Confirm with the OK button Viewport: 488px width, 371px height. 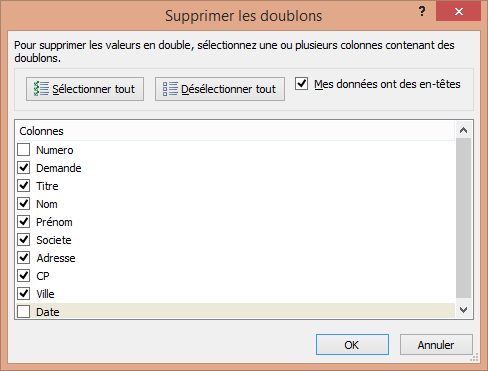point(352,345)
